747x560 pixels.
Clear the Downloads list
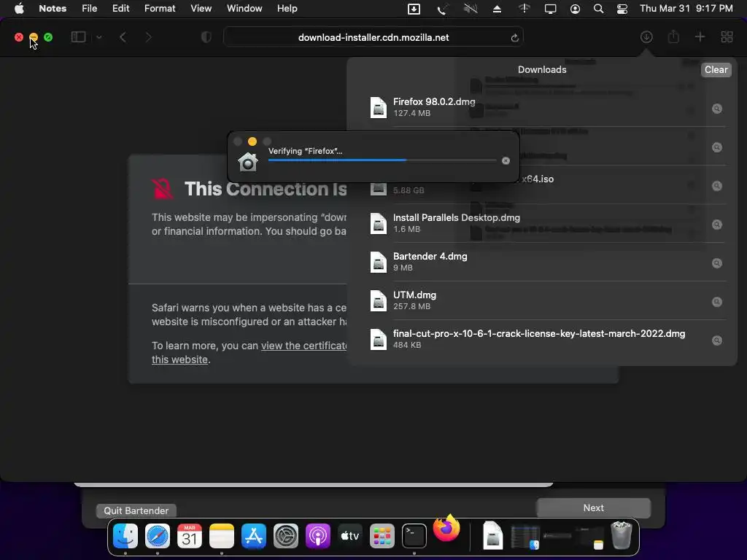(x=716, y=69)
